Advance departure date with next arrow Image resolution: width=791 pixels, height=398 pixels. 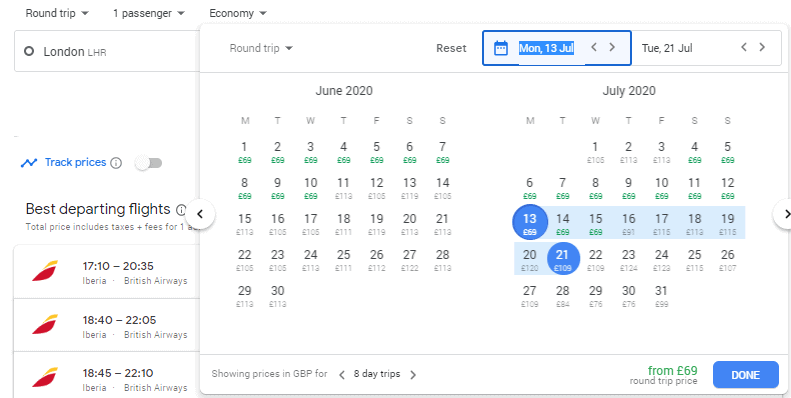[x=612, y=47]
